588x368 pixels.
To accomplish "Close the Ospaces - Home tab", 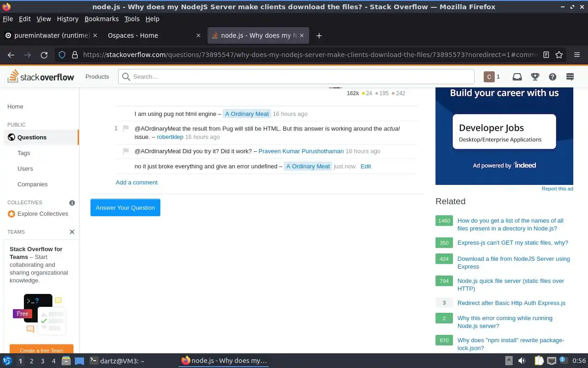I will (198, 35).
